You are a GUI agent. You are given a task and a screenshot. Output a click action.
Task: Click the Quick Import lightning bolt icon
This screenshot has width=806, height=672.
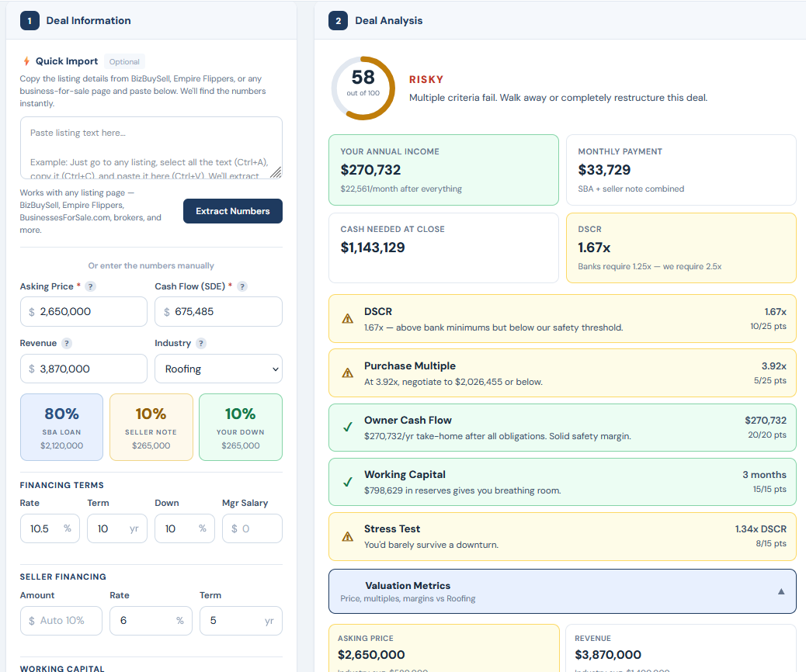(26, 61)
